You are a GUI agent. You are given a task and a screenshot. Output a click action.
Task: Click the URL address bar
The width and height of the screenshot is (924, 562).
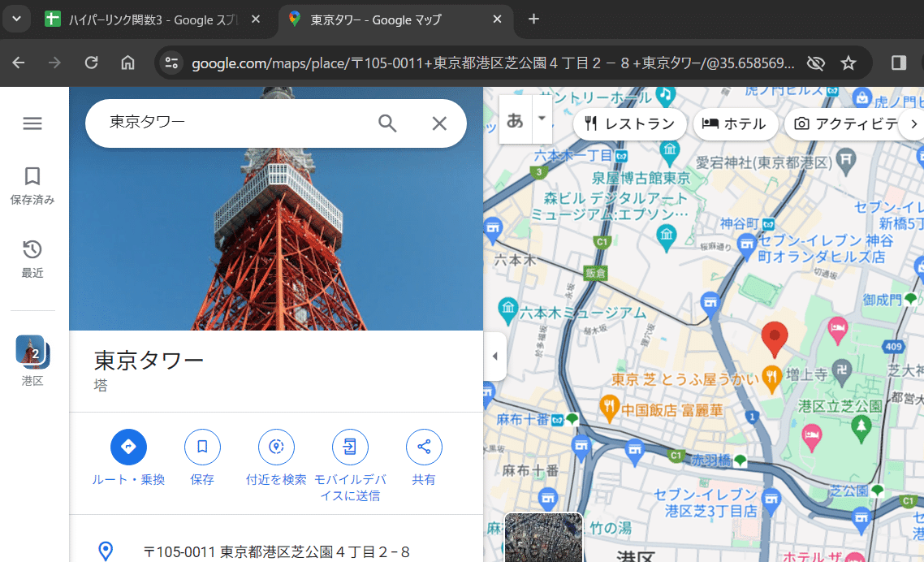click(493, 63)
